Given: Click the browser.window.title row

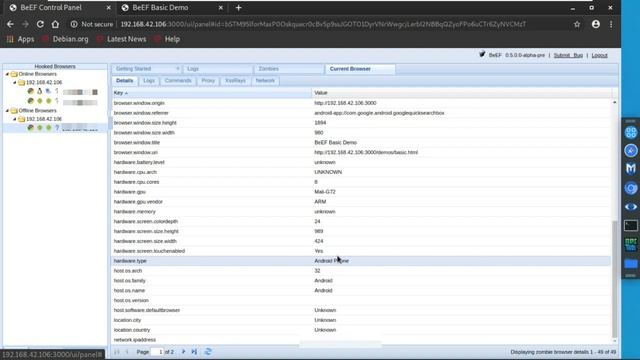Looking at the screenshot, I should point(361,142).
